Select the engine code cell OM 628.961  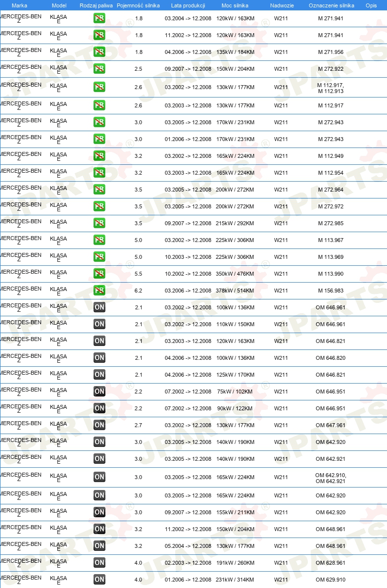pyautogui.click(x=331, y=563)
